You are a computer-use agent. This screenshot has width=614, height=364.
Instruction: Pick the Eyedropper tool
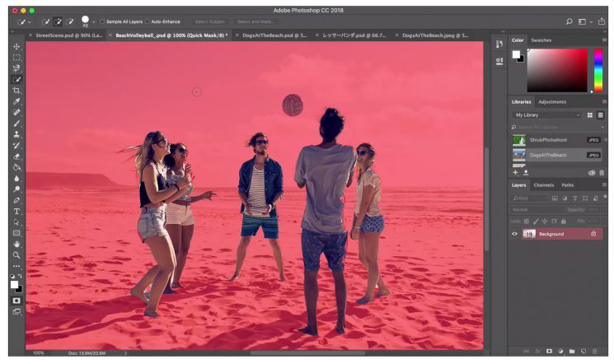point(16,101)
